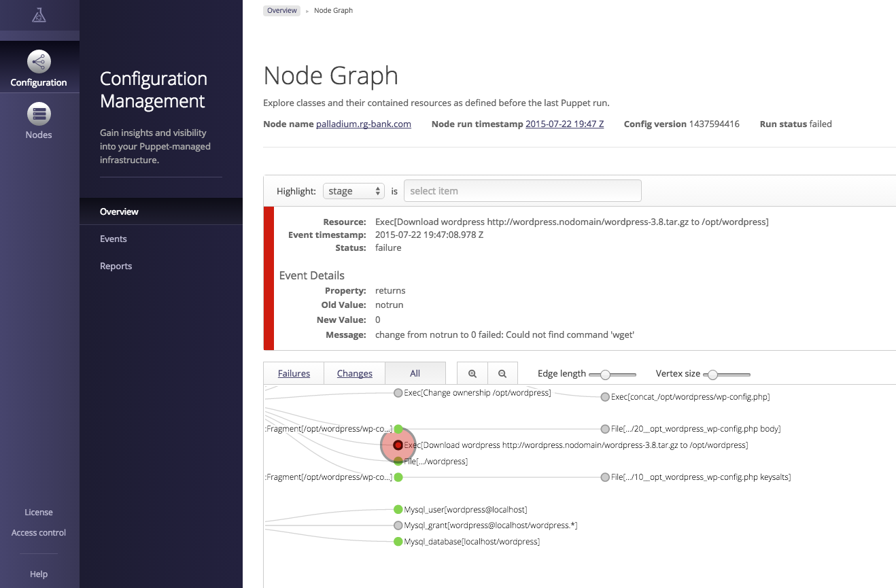Click the zoom-in magnifier above the node graph
This screenshot has height=588, width=896.
(472, 373)
